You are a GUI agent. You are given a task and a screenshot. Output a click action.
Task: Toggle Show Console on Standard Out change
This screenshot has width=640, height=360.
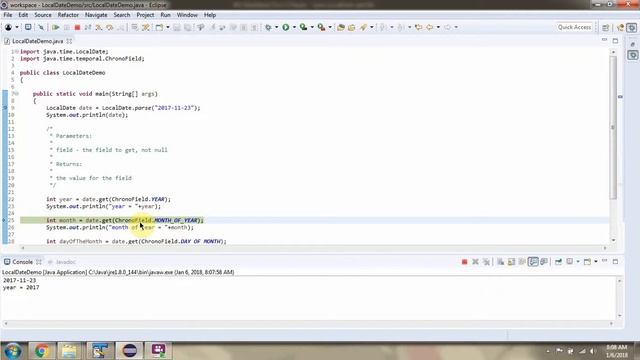533,262
